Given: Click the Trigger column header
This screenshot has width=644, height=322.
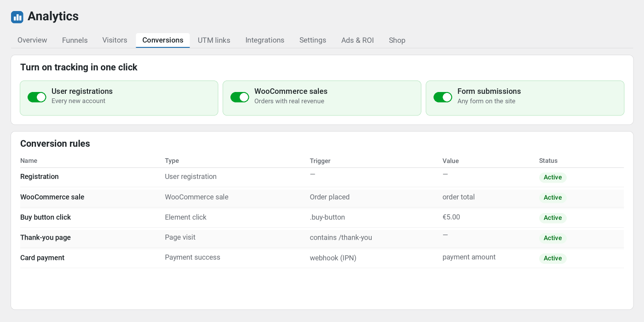Looking at the screenshot, I should [320, 161].
